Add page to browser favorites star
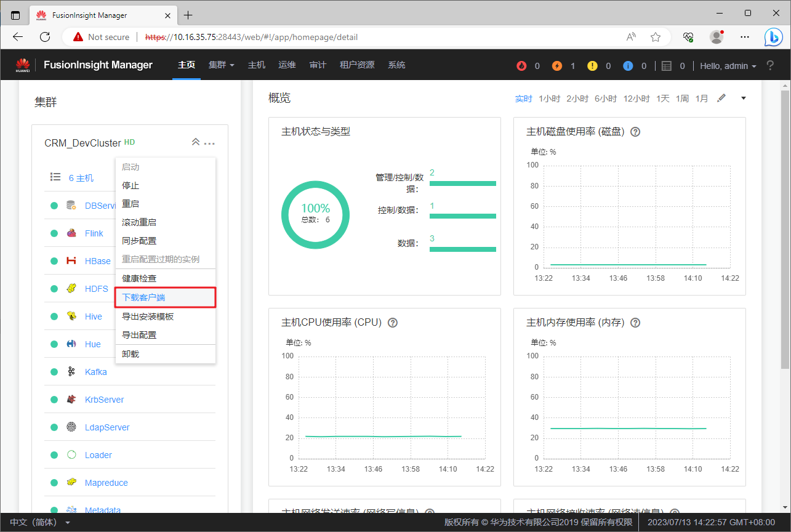 [656, 37]
